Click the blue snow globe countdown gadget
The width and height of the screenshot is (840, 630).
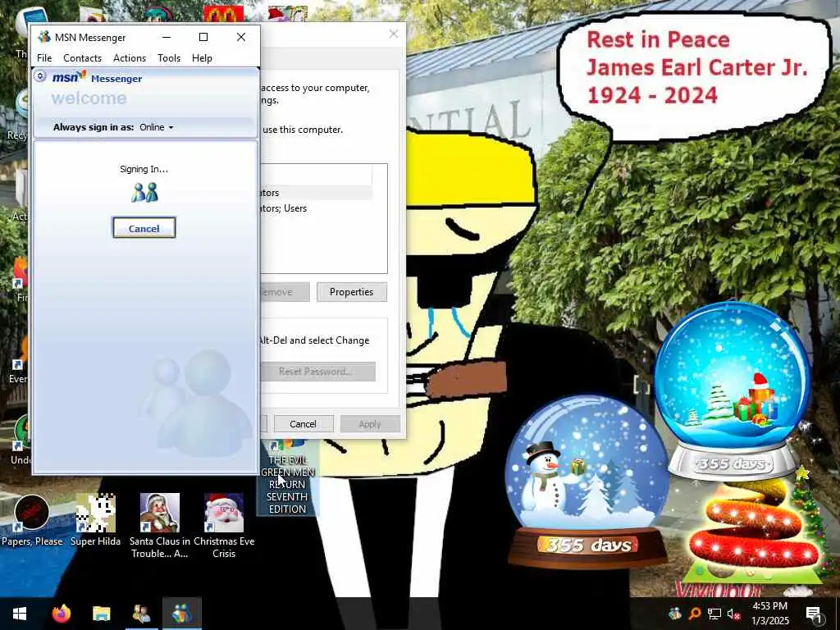click(x=732, y=391)
